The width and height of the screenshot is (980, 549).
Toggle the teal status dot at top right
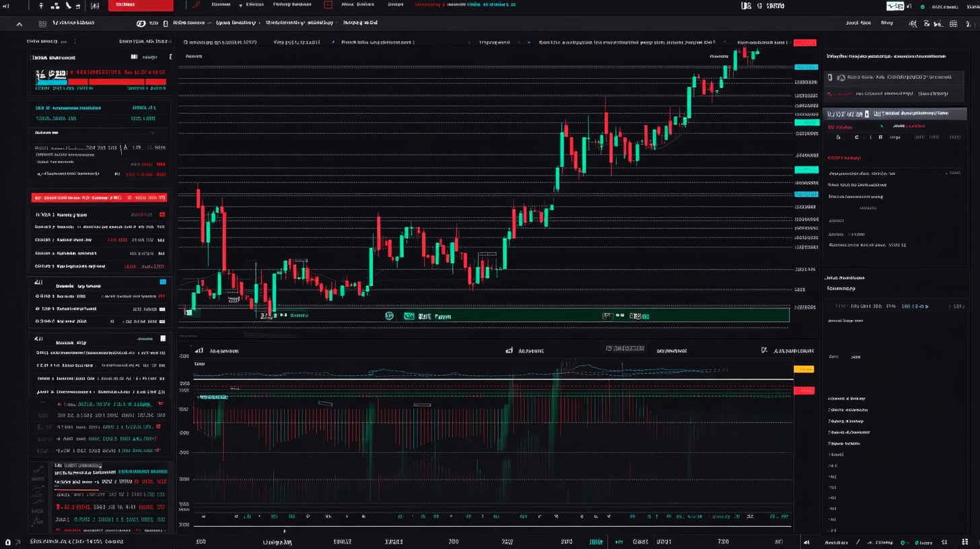[921, 7]
